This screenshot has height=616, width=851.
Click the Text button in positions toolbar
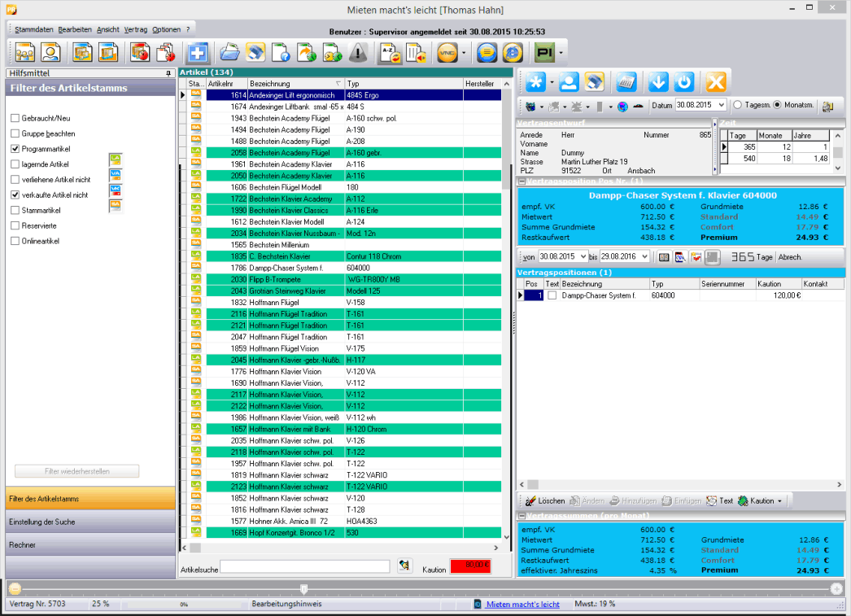coord(720,501)
